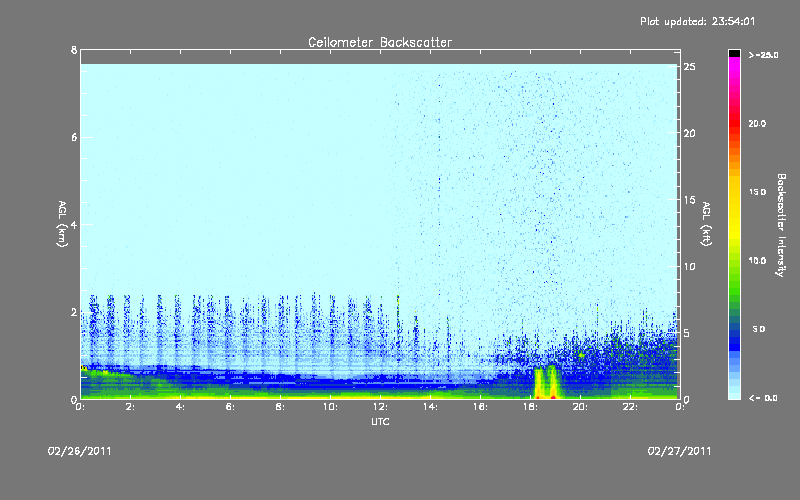800x500 pixels.
Task: Click the left yellow-red backscatter spike after 18 UTC
Action: tap(538, 383)
